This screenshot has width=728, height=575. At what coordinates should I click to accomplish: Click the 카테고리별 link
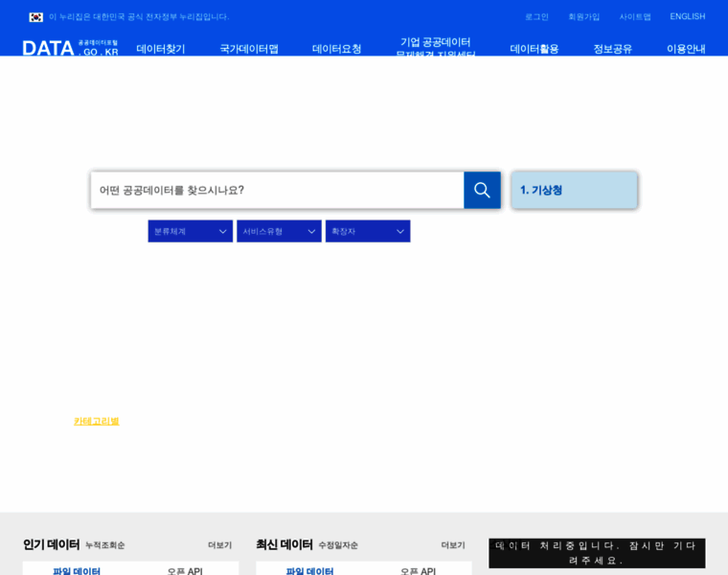97,422
